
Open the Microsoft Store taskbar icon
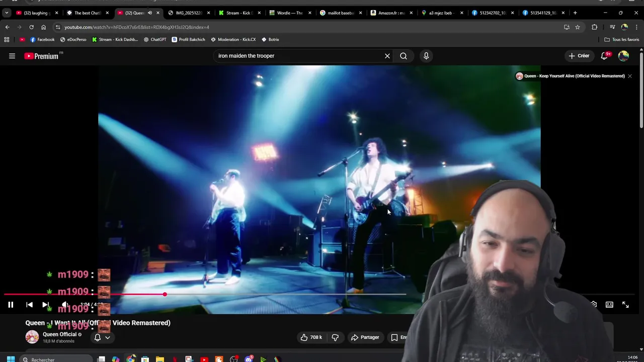pos(145,359)
